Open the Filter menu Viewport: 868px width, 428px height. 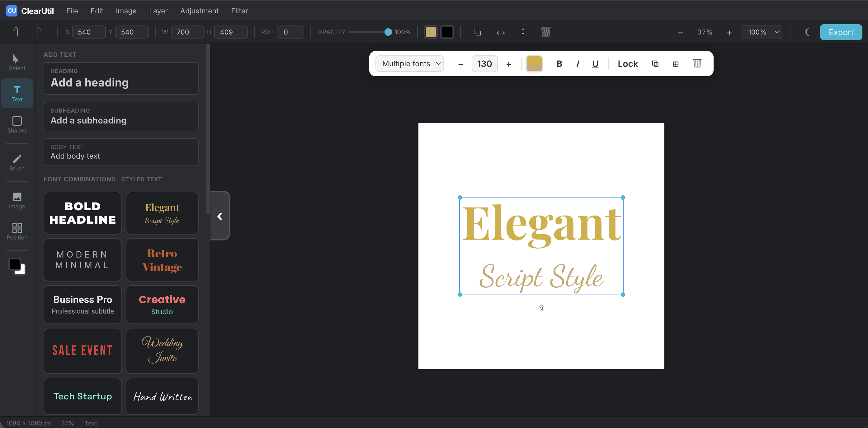[239, 11]
